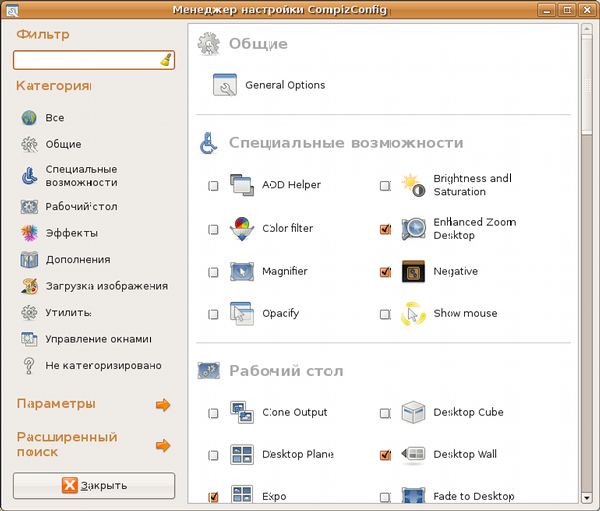Disable the Negative checkbox
Screen dimensions: 600x511
pos(385,272)
